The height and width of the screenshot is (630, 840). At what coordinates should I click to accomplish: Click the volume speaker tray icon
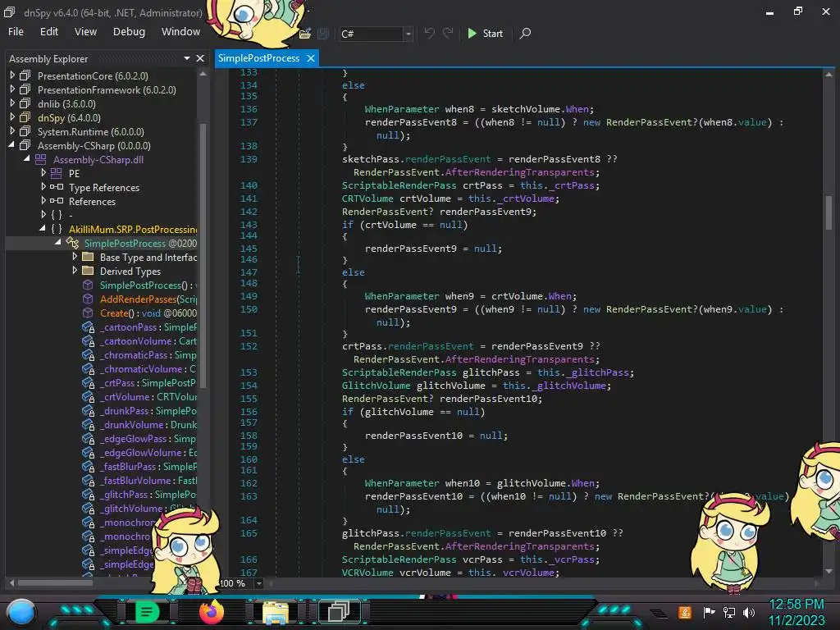(749, 612)
